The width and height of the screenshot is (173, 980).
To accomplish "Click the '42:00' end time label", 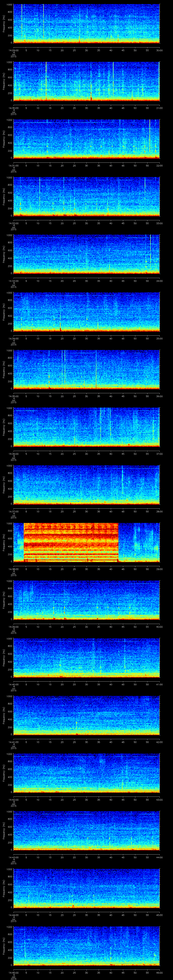I will coord(159,742).
